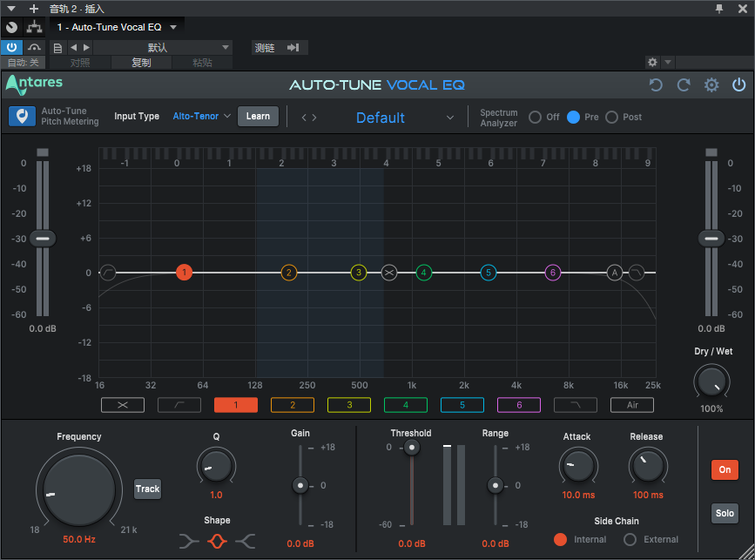Select the high-pass filter node on graph
This screenshot has width=755, height=560.
[x=108, y=273]
